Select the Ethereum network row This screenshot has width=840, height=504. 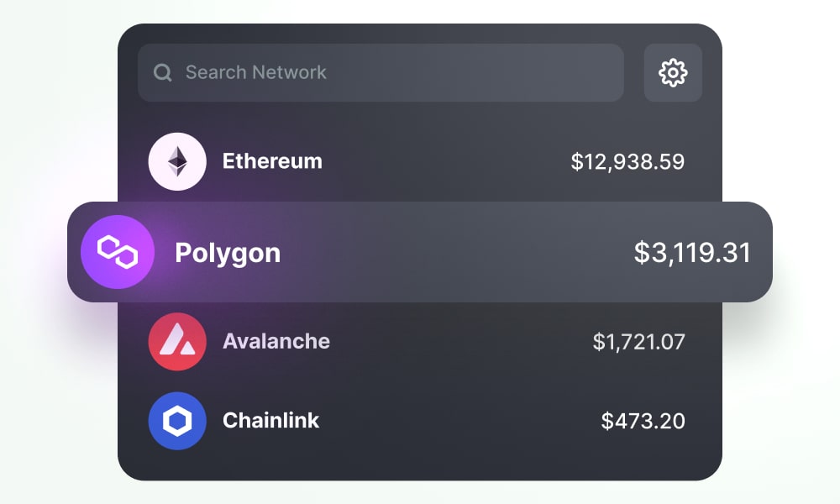420,161
